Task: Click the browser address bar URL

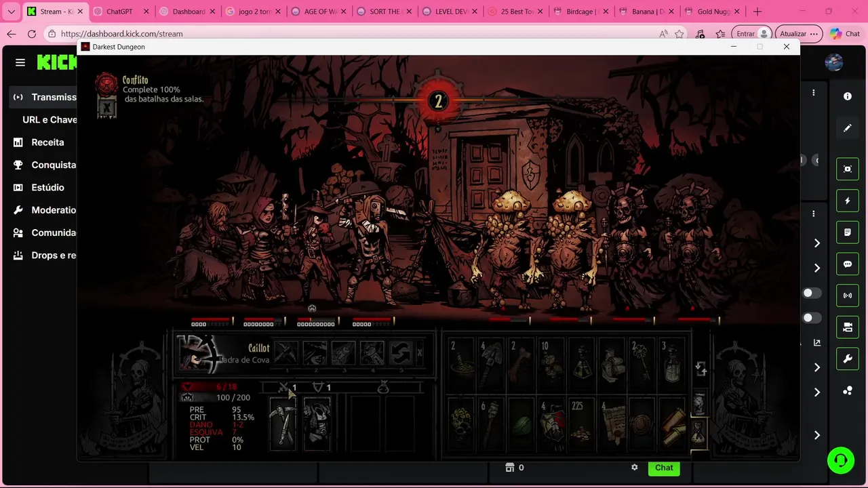Action: 121,34
